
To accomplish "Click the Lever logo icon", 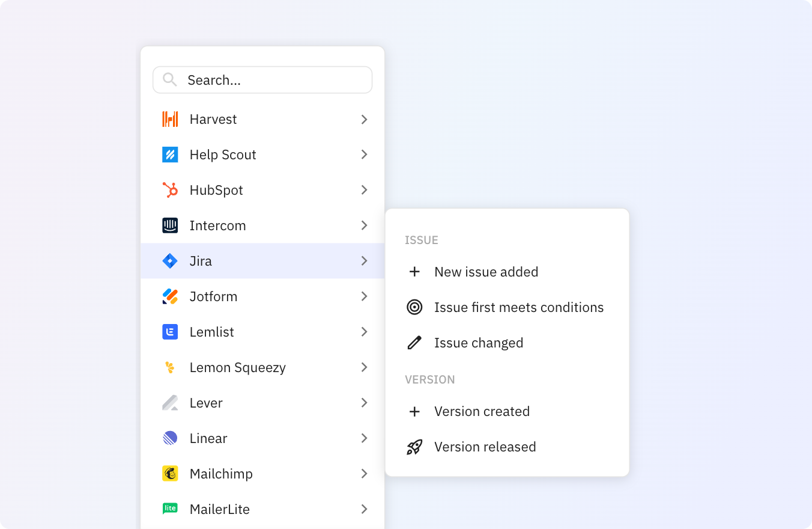I will pyautogui.click(x=170, y=403).
